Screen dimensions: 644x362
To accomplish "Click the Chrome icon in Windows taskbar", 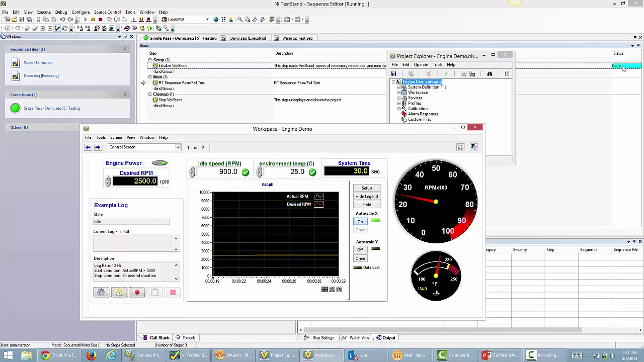I will tap(45, 355).
